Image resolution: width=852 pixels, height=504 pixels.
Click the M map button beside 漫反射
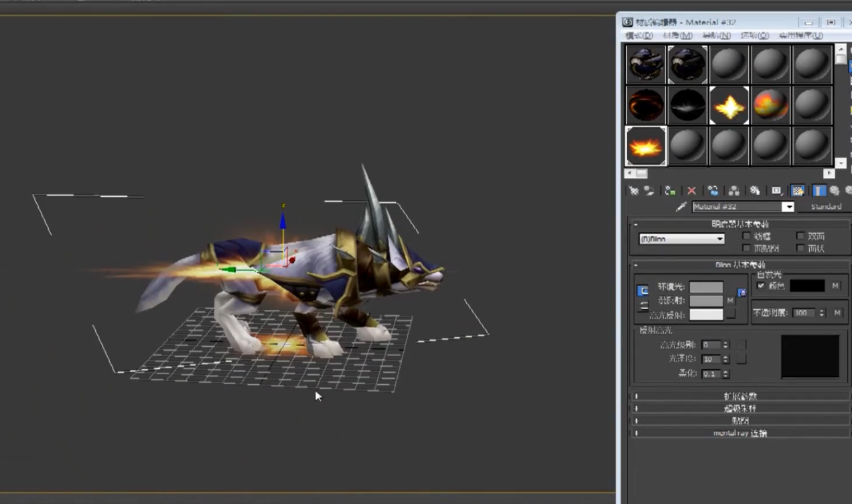731,301
